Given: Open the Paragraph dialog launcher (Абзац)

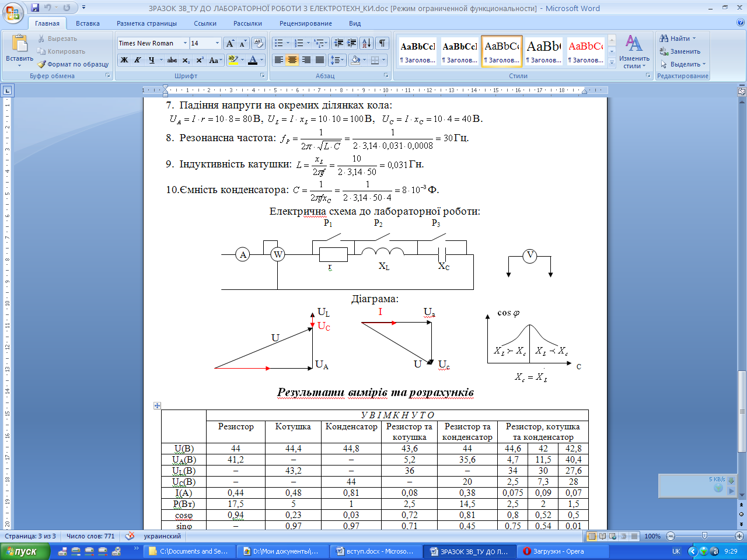Looking at the screenshot, I should pyautogui.click(x=386, y=76).
